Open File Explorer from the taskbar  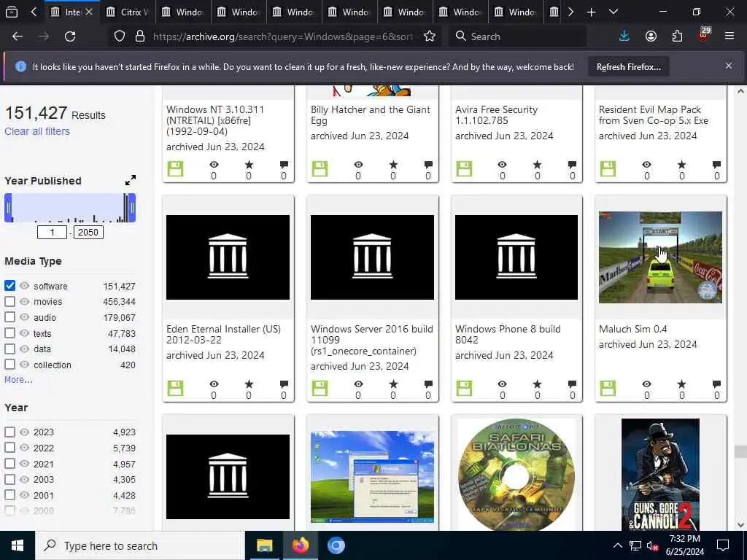(x=264, y=545)
